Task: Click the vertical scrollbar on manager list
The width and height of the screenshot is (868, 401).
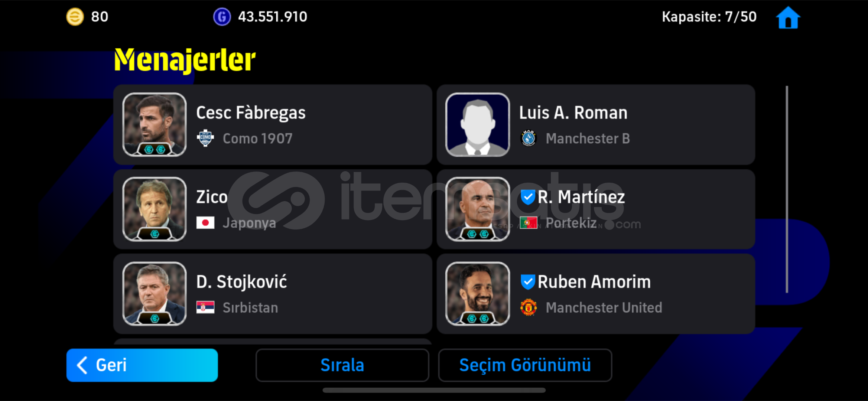Action: click(787, 189)
